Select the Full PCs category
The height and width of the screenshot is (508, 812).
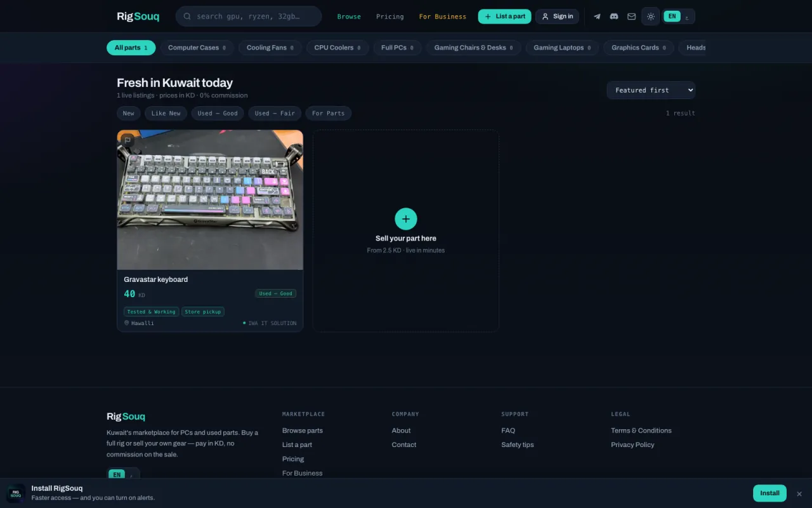click(397, 48)
